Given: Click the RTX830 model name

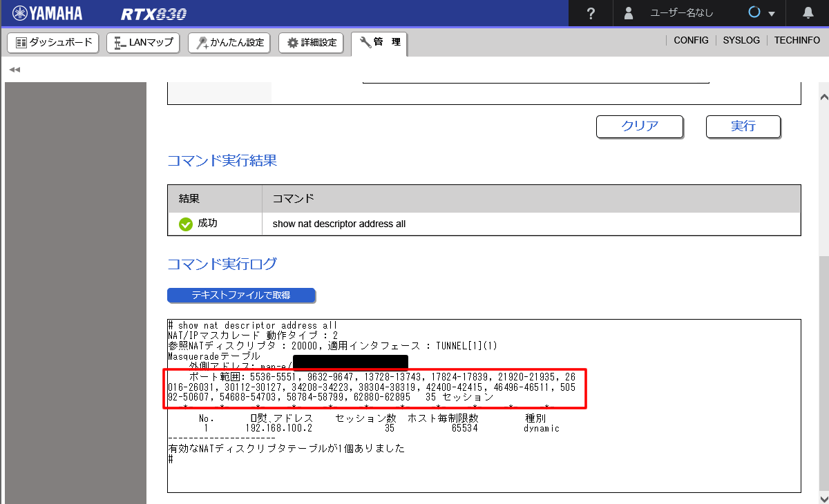Looking at the screenshot, I should (x=154, y=14).
